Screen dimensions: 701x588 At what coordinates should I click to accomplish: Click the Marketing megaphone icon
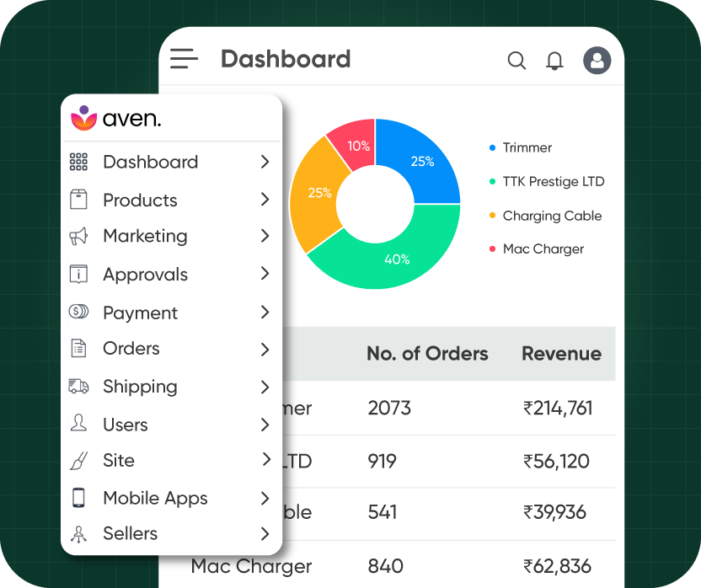click(x=78, y=237)
